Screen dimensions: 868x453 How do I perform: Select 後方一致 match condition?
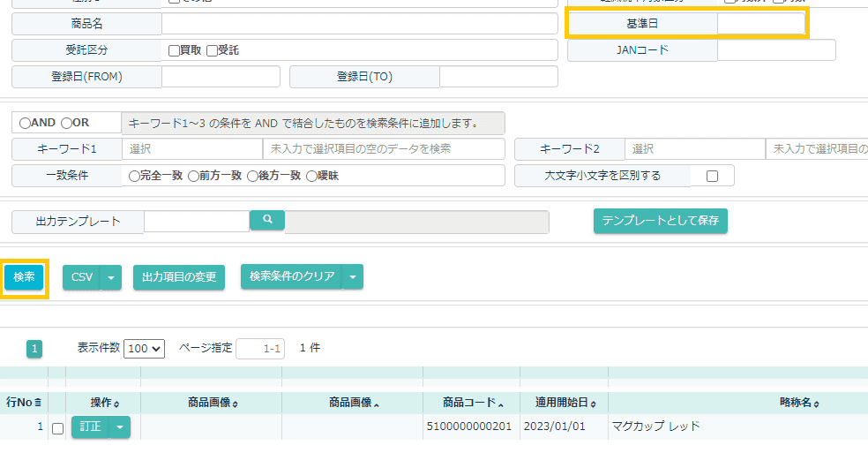pyautogui.click(x=252, y=177)
